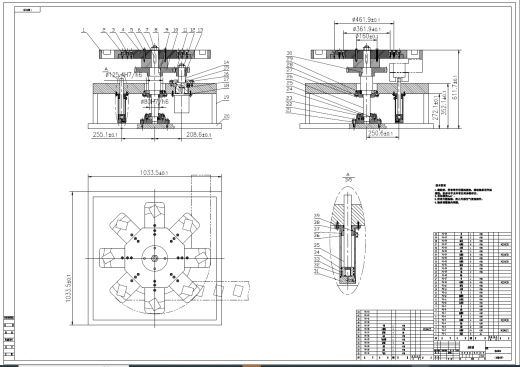Pick the 250.6±0.1 horizontal dimension

click(x=380, y=133)
